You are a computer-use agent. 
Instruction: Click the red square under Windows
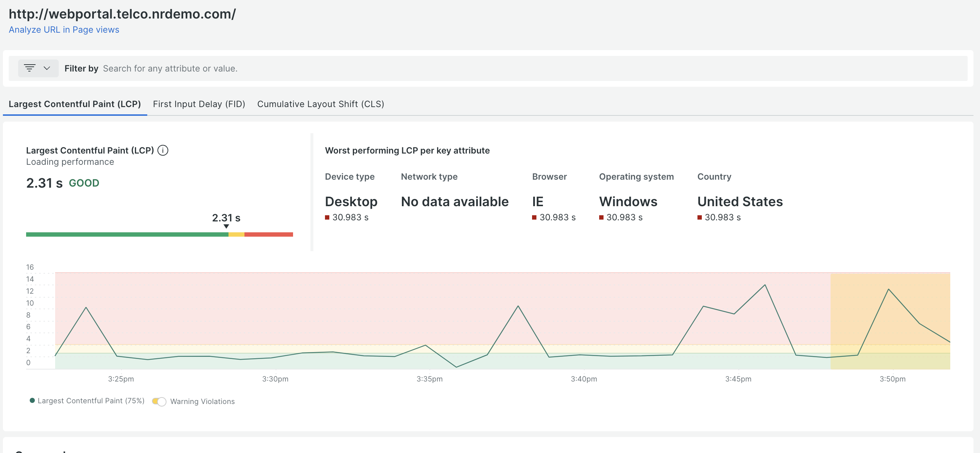point(601,217)
